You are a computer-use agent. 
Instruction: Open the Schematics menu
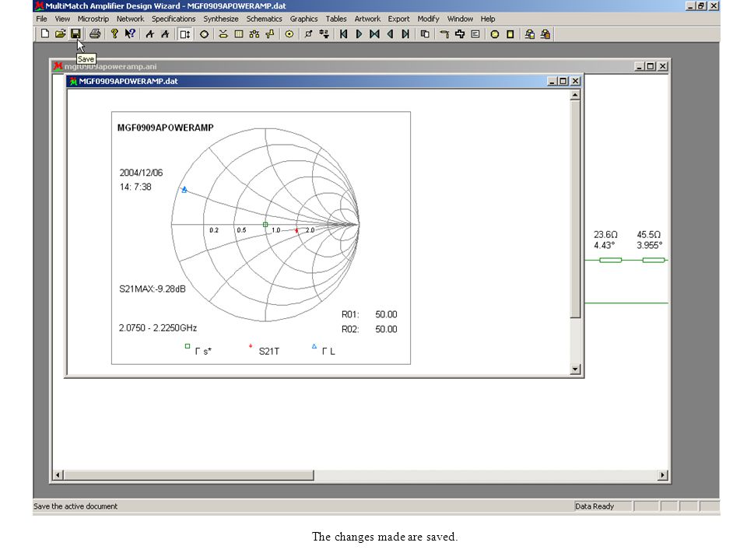coord(264,19)
